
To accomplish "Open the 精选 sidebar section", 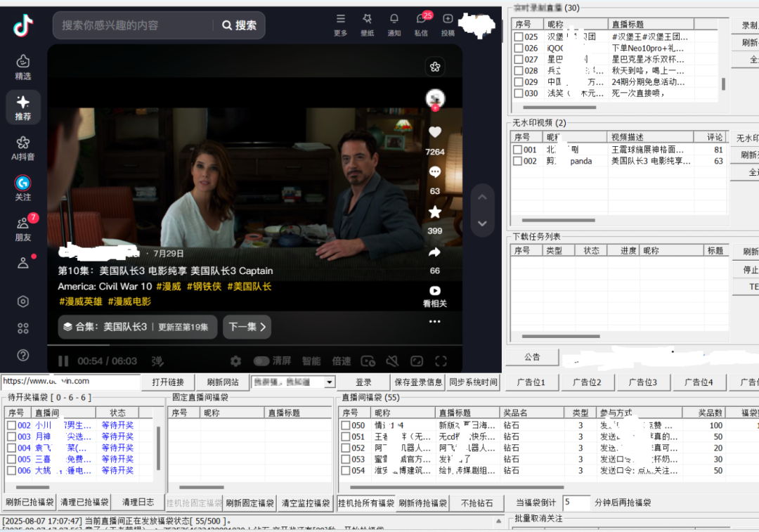I will click(22, 67).
